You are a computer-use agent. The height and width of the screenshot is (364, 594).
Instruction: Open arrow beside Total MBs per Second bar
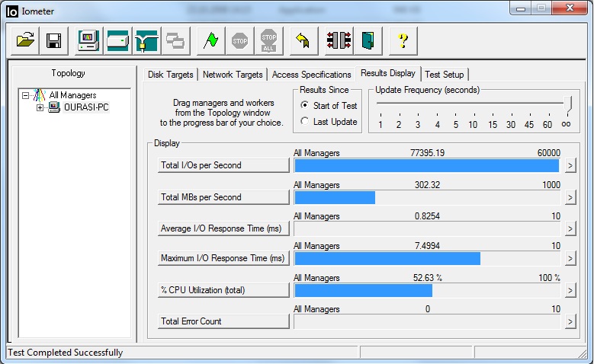coord(570,197)
